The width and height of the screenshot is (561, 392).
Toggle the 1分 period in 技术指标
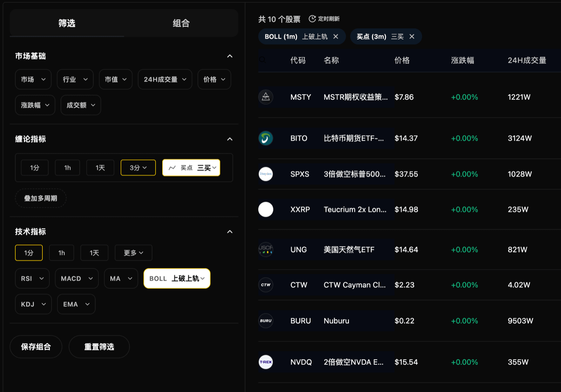coord(29,253)
